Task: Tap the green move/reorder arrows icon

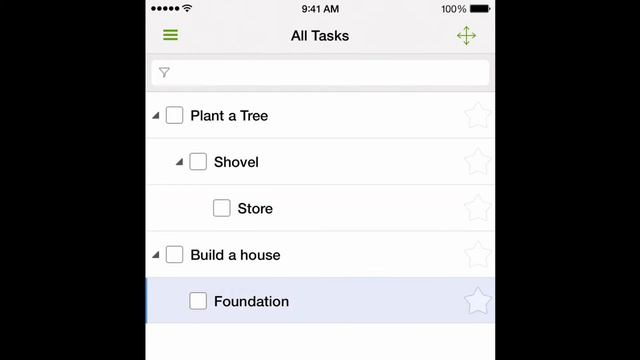Action: click(x=466, y=36)
